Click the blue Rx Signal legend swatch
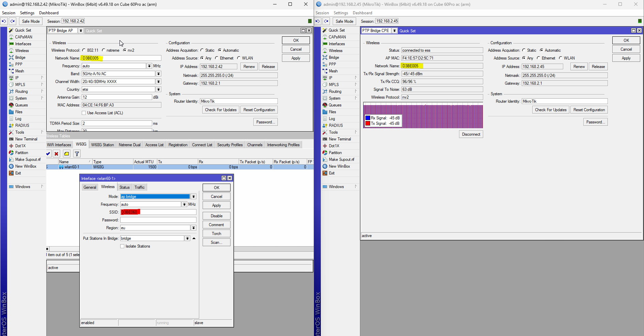 [368, 118]
